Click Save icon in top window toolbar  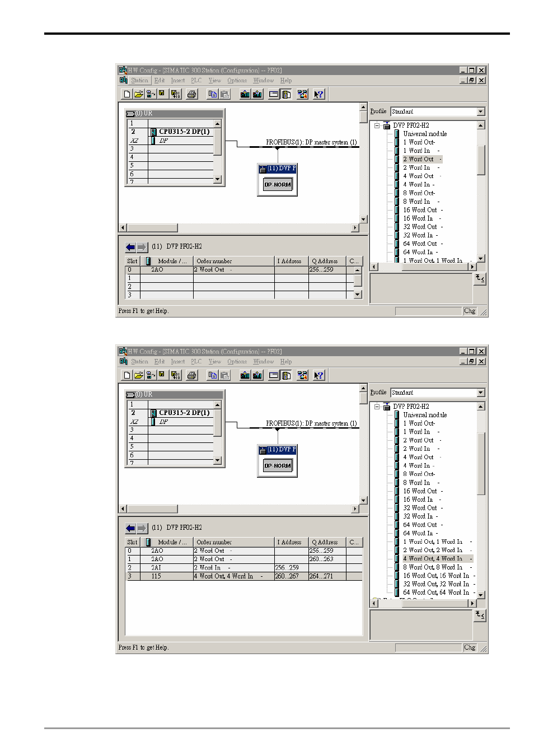click(162, 94)
